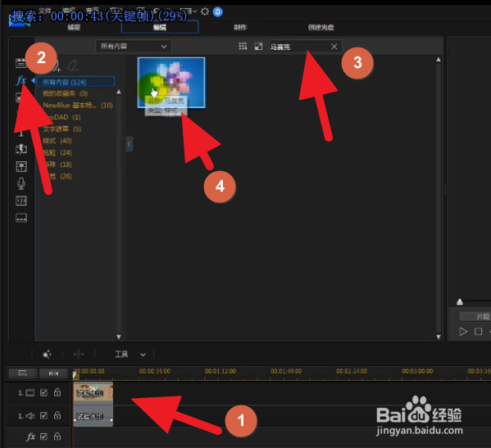Stop the preview playback
Viewport: 491px width, 448px height.
(478, 332)
